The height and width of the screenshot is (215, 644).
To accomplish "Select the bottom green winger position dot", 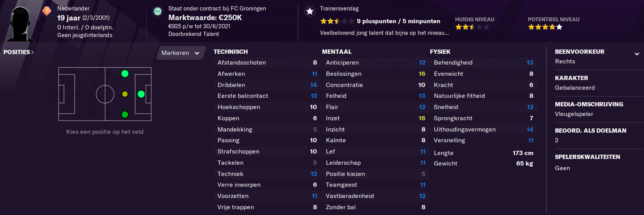I will point(125,114).
